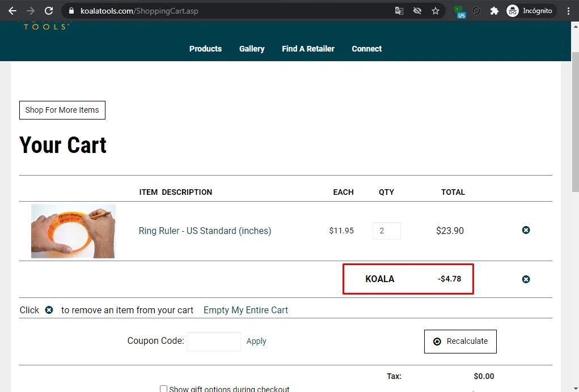Screen dimensions: 579x392
Task: Click the padlock site info icon
Action: 71,11
